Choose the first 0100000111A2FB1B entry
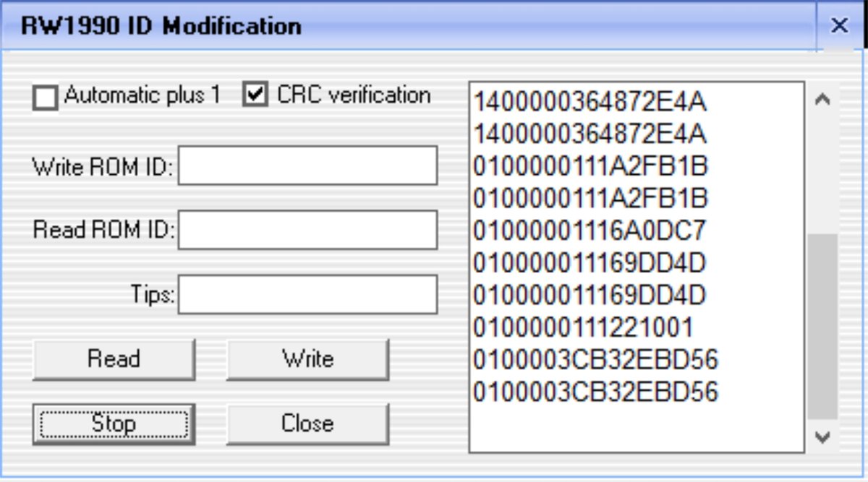Viewport: 868px width, 482px height. (590, 167)
